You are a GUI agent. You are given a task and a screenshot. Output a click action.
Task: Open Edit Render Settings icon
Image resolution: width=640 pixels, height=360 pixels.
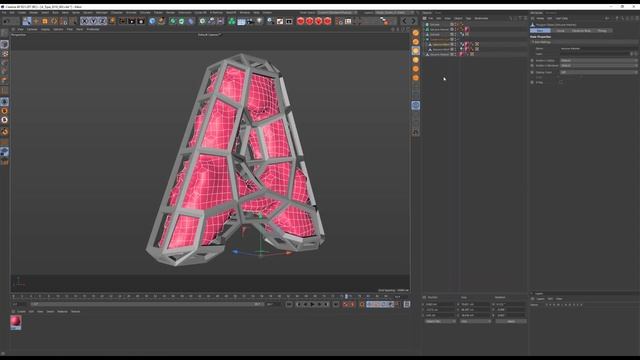tap(141, 21)
